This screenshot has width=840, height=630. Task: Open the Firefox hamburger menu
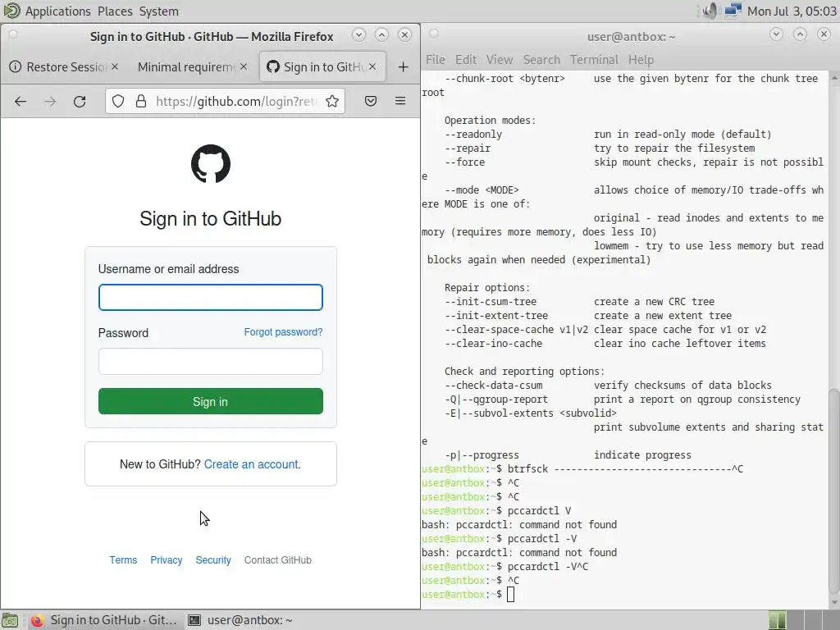click(x=400, y=101)
